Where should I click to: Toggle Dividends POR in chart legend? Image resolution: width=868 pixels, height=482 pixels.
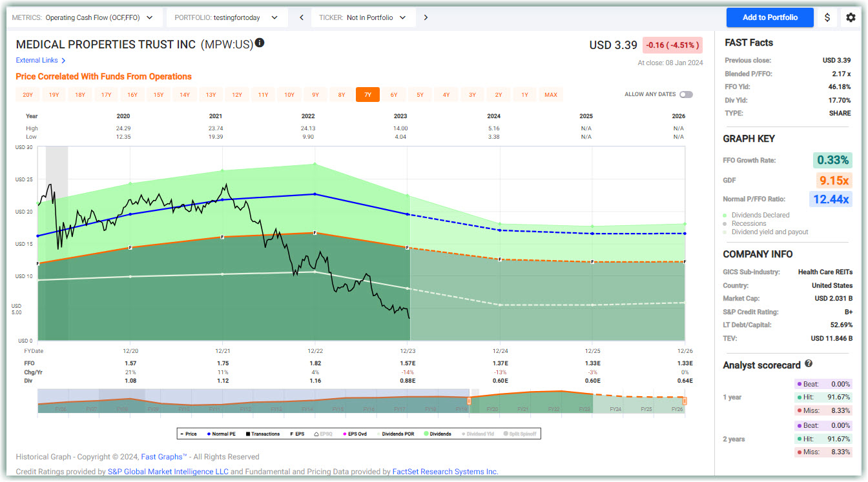pos(395,434)
